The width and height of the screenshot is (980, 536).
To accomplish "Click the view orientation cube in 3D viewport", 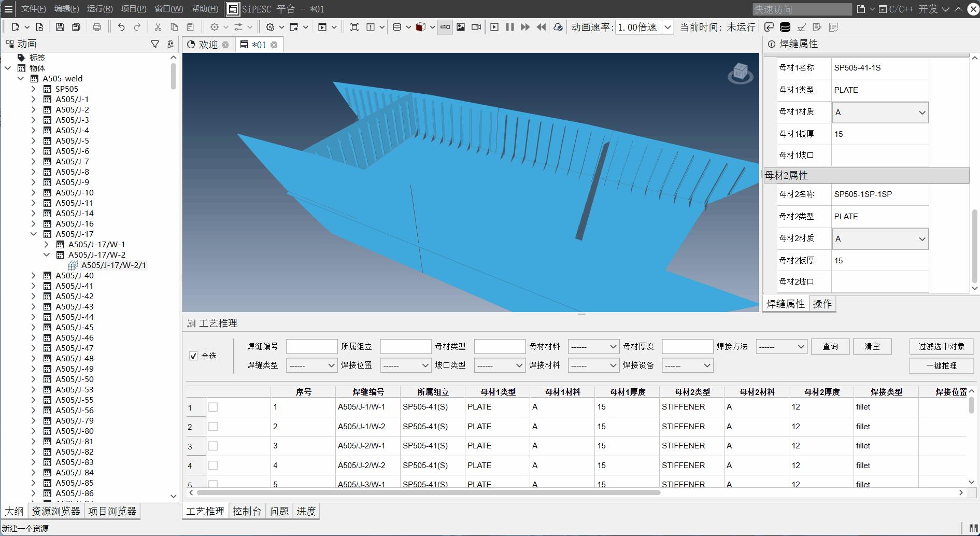I will (740, 74).
